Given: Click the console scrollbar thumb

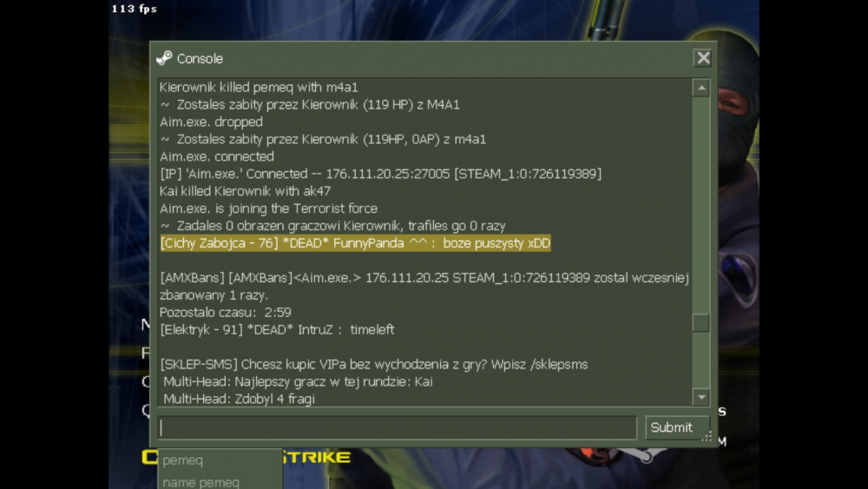Looking at the screenshot, I should [700, 323].
